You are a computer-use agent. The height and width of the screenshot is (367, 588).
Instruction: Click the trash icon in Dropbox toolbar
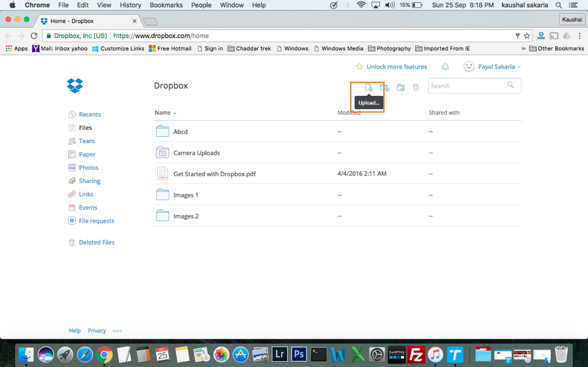(416, 88)
